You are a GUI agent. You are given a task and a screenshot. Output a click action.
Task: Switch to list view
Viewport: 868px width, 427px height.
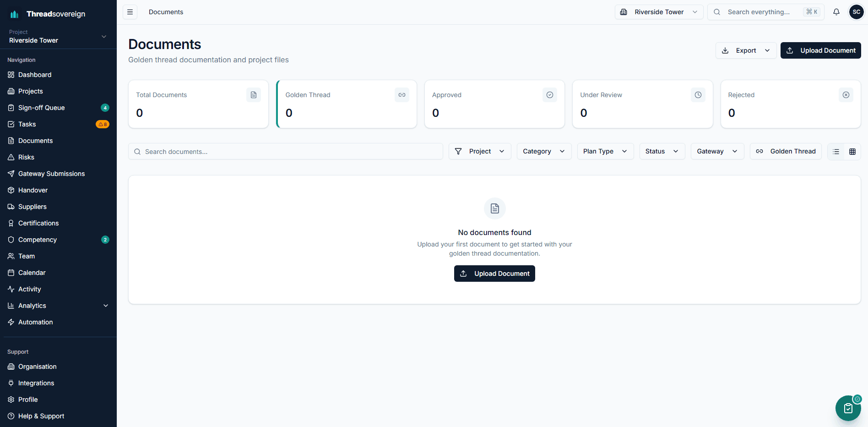coord(836,152)
